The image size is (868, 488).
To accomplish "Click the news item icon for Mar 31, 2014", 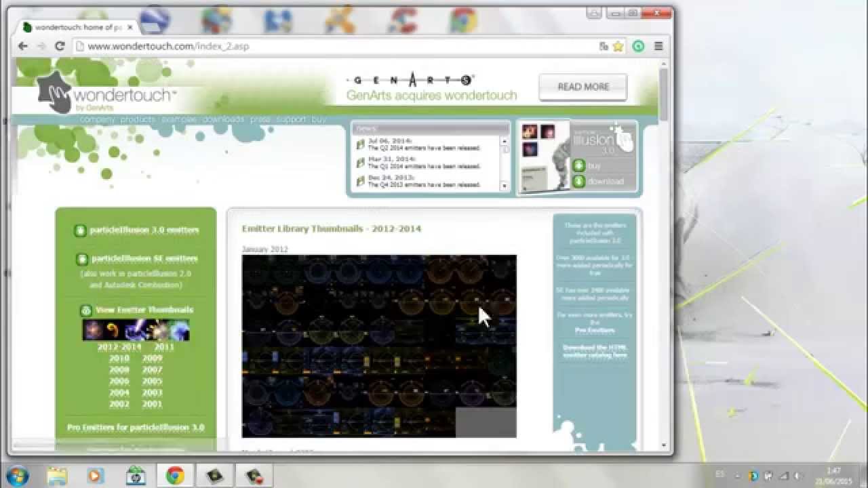I will 361,163.
